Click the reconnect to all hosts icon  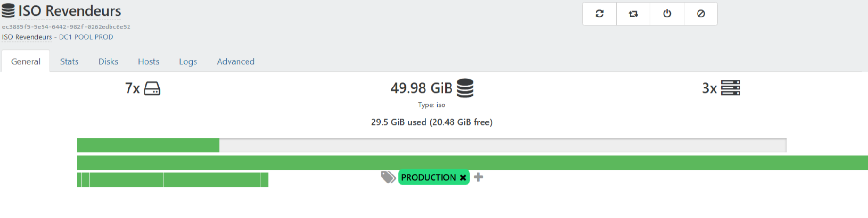point(633,14)
